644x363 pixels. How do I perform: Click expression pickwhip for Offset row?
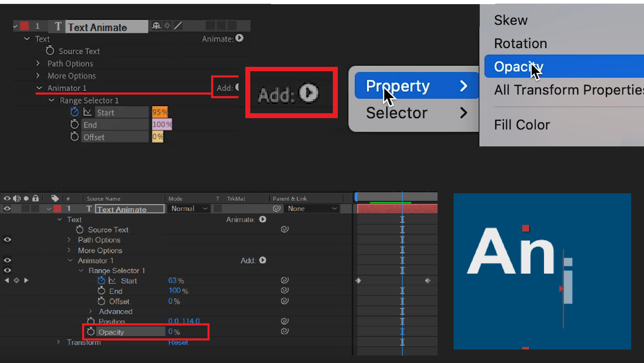285,301
